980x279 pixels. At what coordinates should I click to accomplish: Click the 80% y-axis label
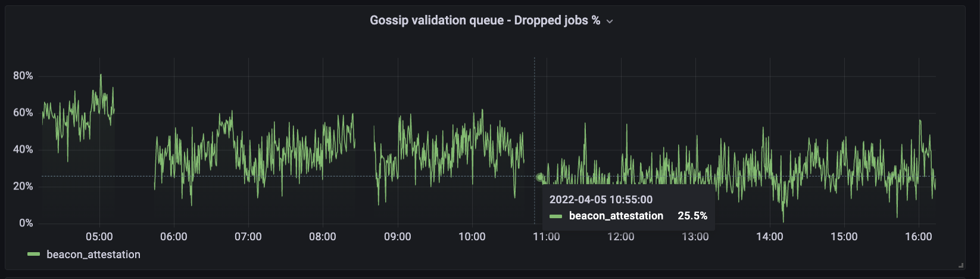[23, 76]
